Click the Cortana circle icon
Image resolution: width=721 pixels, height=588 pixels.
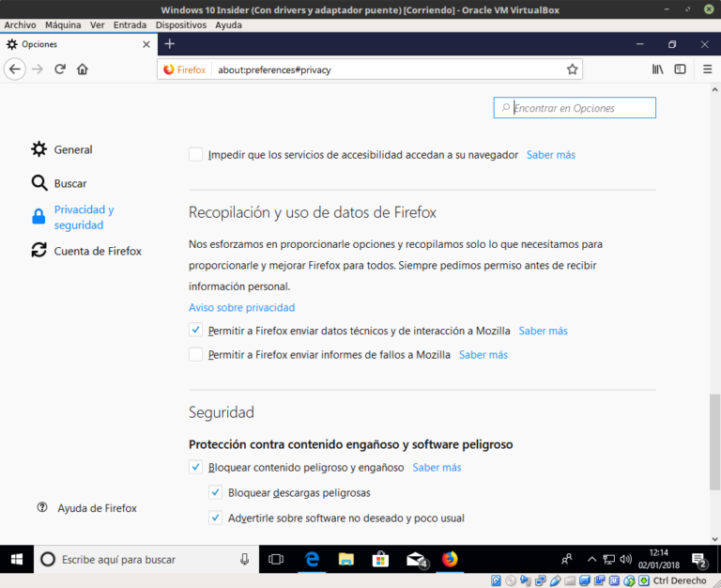click(x=48, y=560)
